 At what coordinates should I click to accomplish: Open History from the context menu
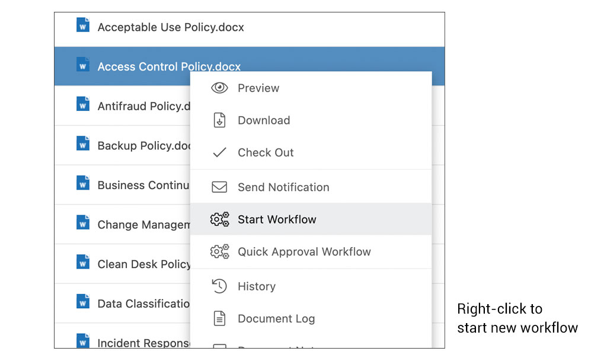311,286
